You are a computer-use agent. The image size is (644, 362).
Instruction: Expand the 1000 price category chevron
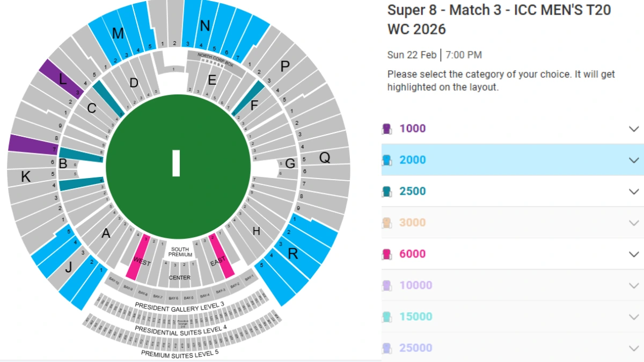634,129
